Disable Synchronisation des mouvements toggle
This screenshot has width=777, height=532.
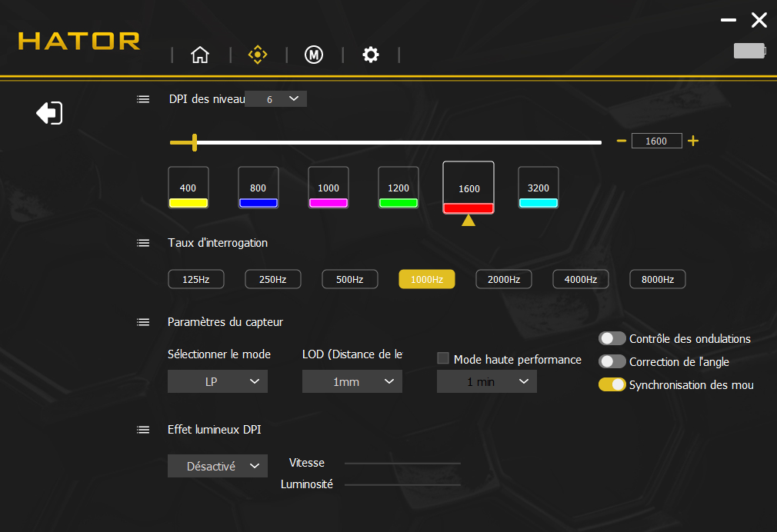[612, 384]
